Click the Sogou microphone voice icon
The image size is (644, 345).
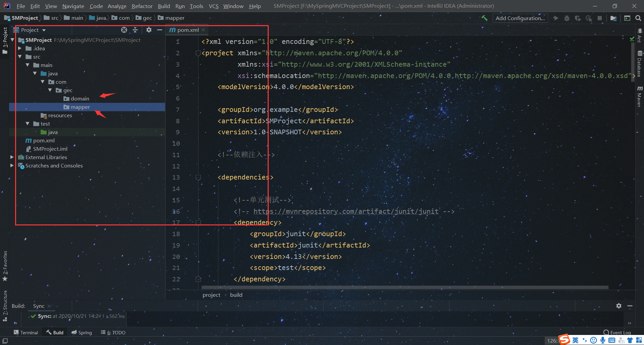click(x=603, y=340)
